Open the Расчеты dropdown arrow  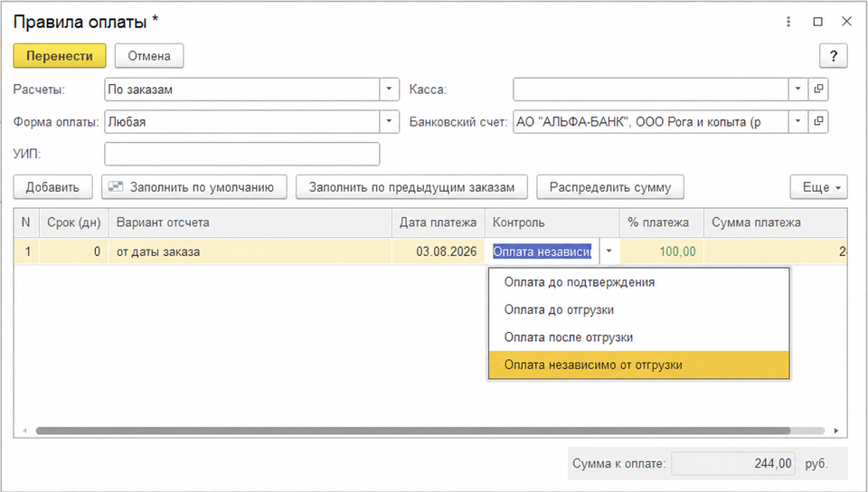point(389,90)
